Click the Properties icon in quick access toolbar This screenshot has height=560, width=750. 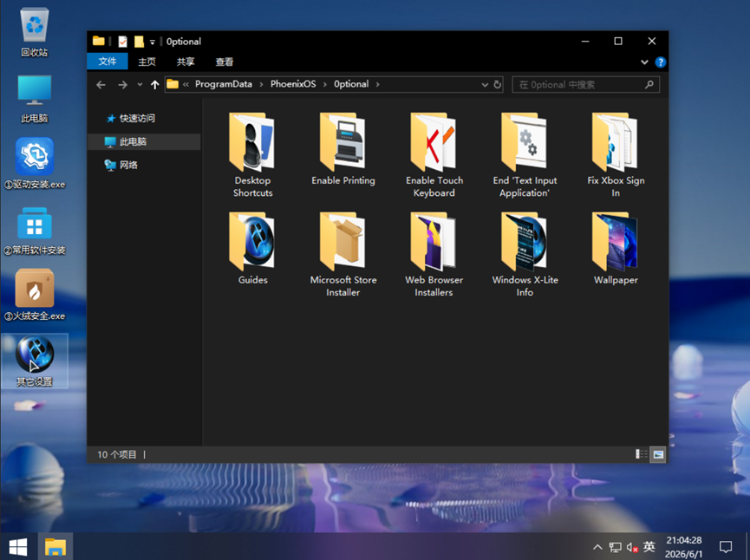click(123, 42)
